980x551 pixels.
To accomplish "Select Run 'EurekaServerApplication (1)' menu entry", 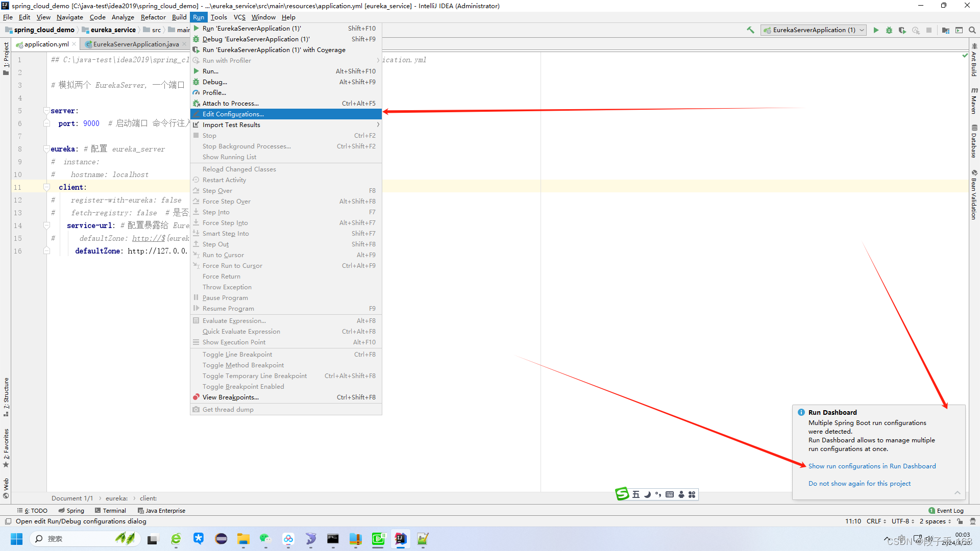I will click(x=286, y=28).
